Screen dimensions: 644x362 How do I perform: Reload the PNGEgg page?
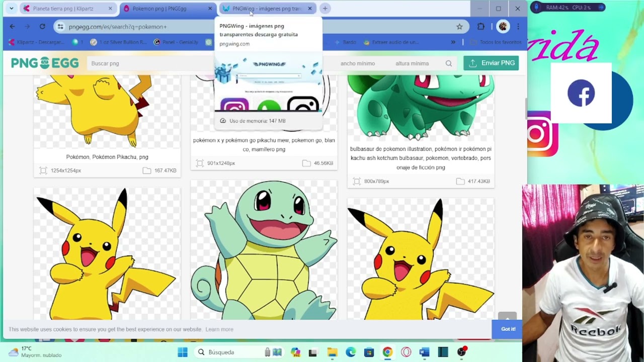tap(42, 27)
